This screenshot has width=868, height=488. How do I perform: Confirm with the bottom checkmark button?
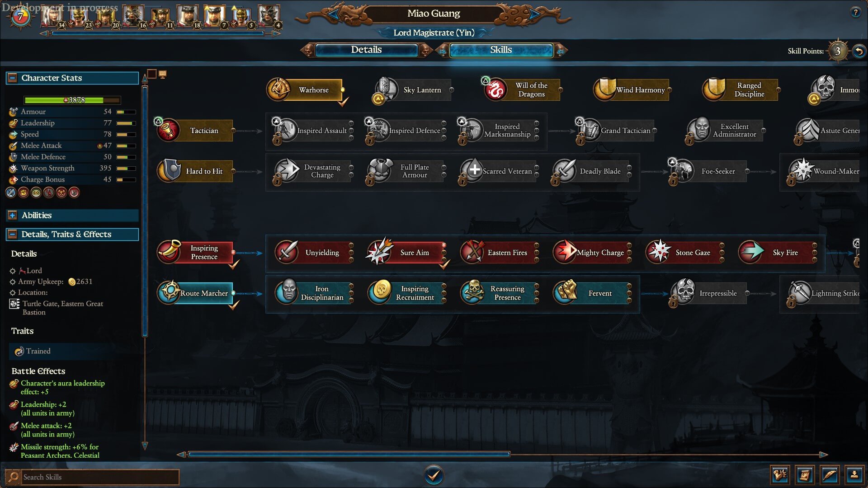(434, 475)
